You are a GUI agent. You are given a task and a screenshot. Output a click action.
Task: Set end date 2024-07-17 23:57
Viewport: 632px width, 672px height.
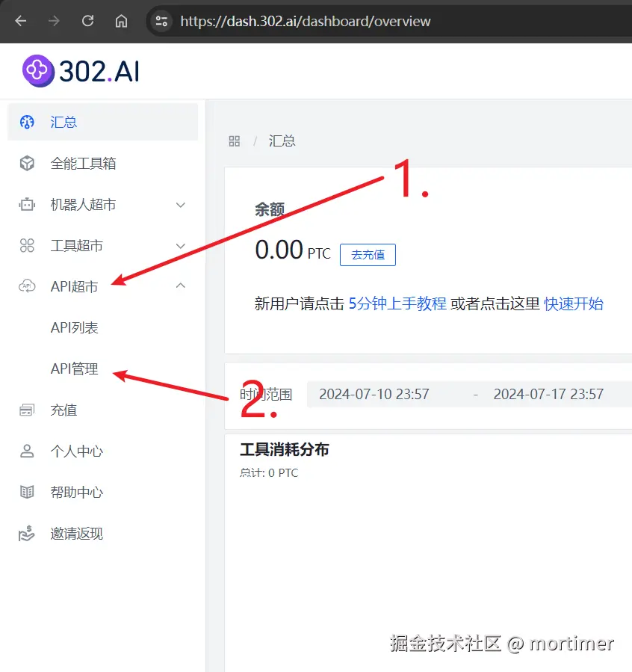(548, 394)
